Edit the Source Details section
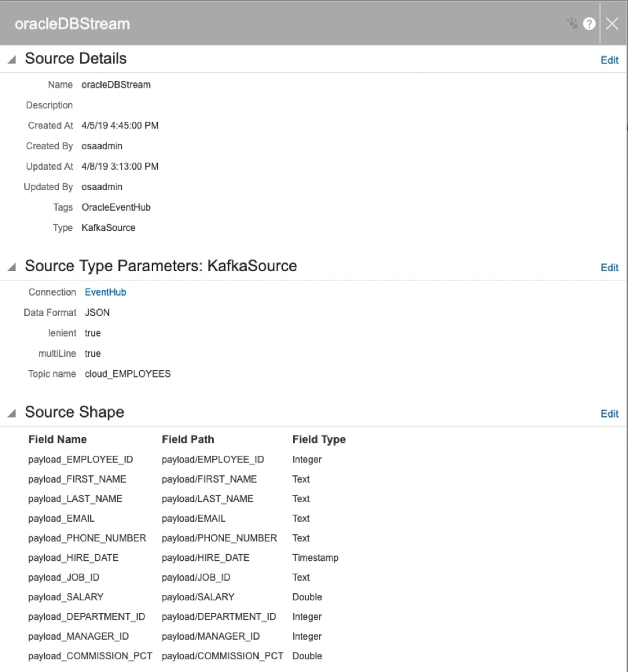 (x=609, y=60)
